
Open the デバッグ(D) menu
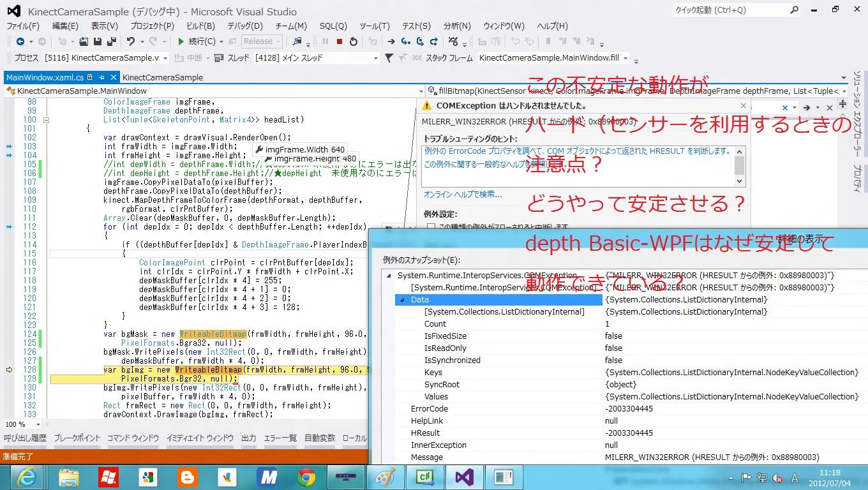click(244, 26)
